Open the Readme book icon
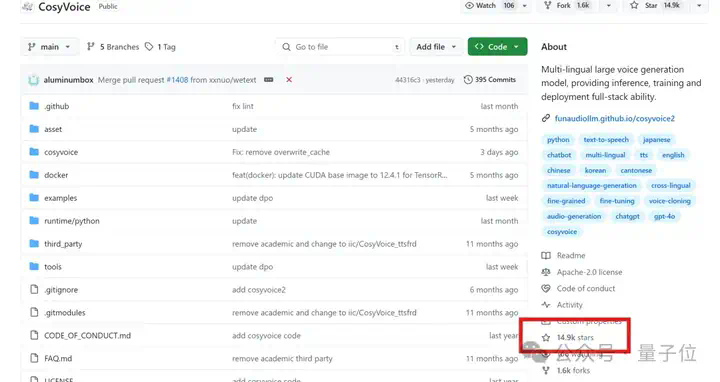The width and height of the screenshot is (720, 382). 546,255
